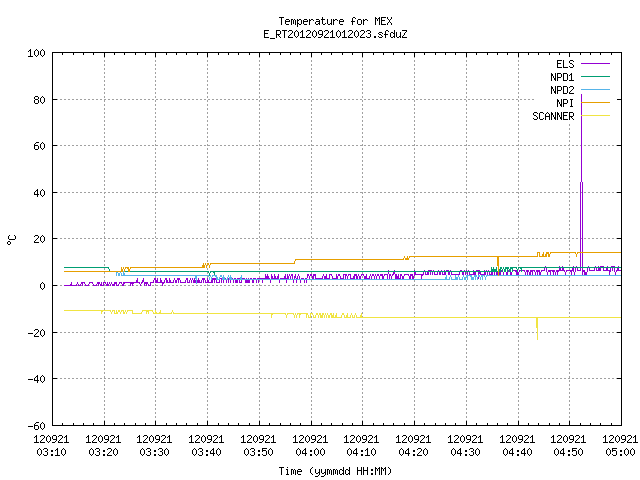Click the ELS legend label
The height and width of the screenshot is (480, 640).
click(x=565, y=64)
